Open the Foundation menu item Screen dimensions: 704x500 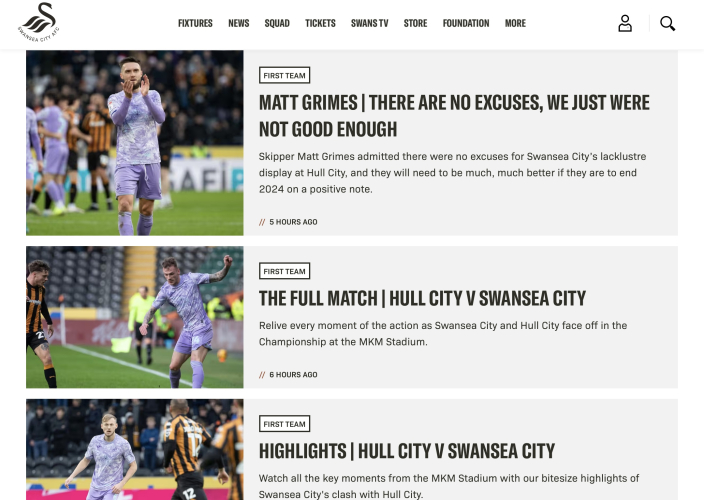(x=466, y=23)
